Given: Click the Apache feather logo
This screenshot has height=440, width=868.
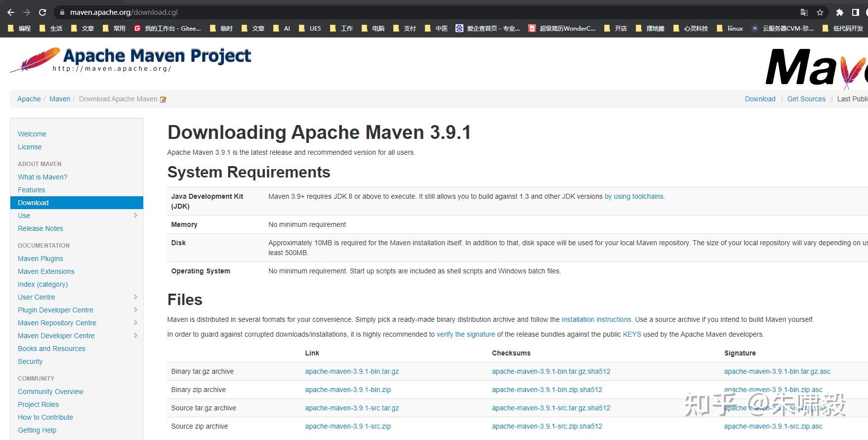Looking at the screenshot, I should pyautogui.click(x=36, y=60).
